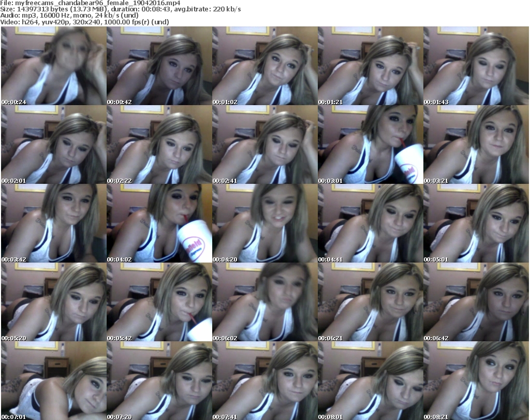
Task: Open the thumbnail with timestamp 00:00:42
Action: [159, 66]
